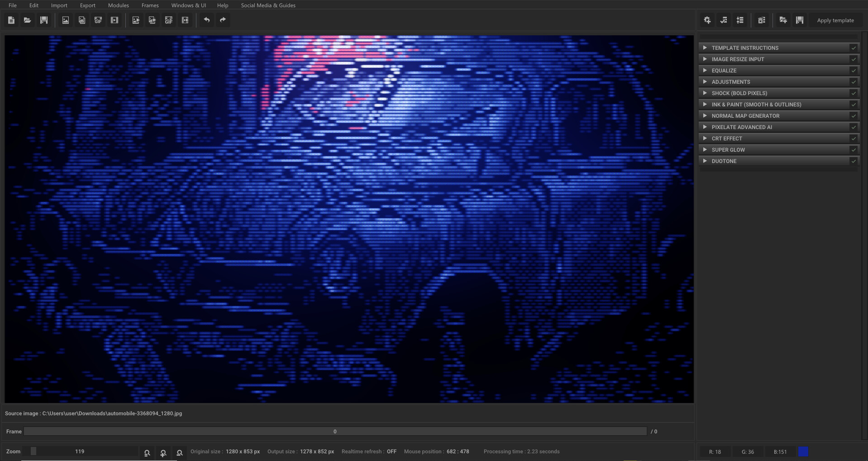Viewport: 868px width, 461px height.
Task: Undo the last action
Action: coord(207,20)
